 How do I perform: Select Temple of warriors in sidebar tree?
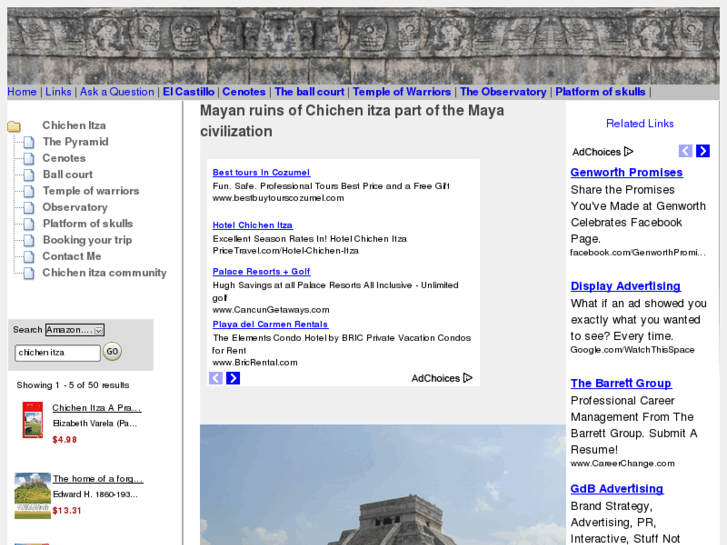pyautogui.click(x=91, y=191)
